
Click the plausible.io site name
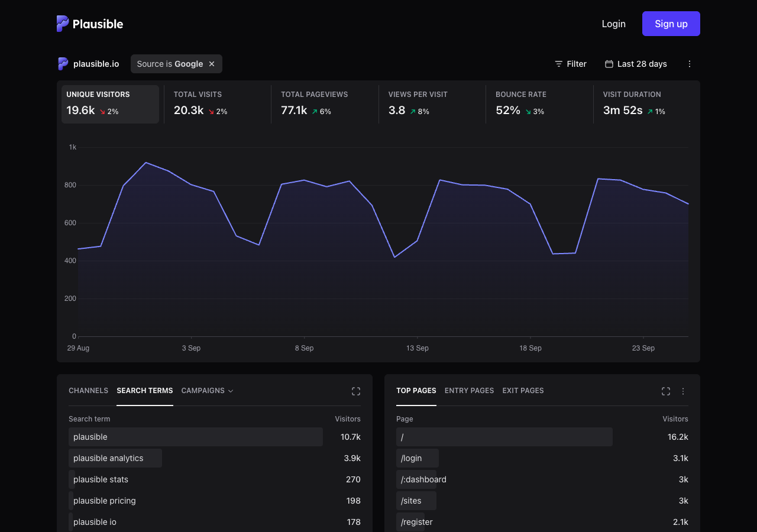pos(96,64)
